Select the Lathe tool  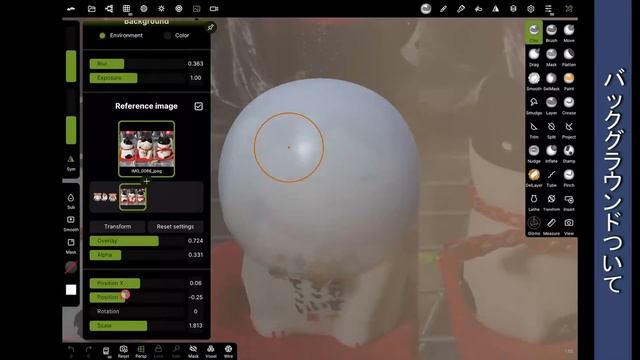tap(534, 202)
